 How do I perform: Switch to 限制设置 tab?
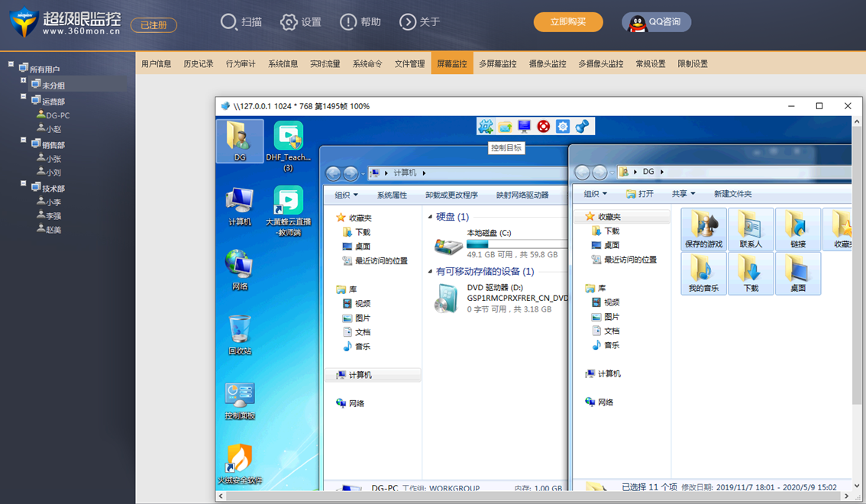[693, 63]
